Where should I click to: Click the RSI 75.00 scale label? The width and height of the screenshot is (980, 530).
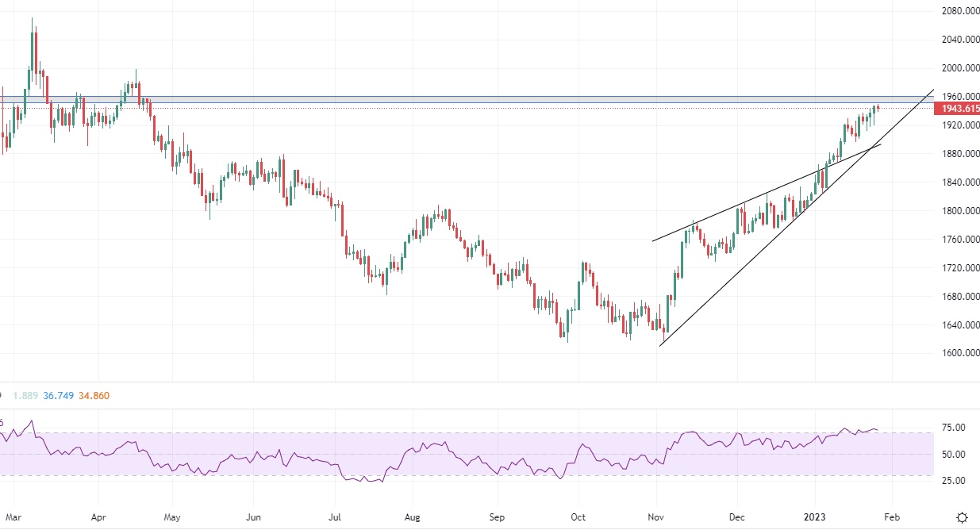coord(953,428)
